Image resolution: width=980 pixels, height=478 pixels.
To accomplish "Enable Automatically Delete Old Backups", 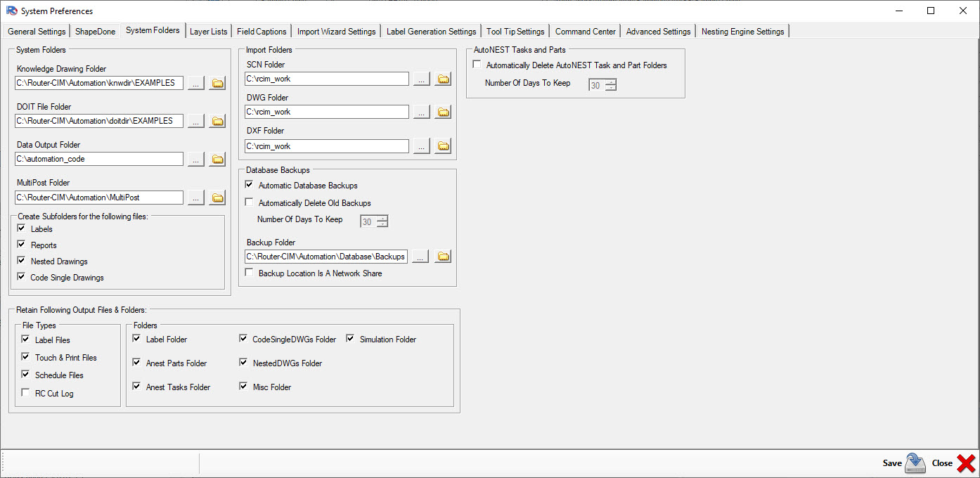I will click(x=249, y=202).
